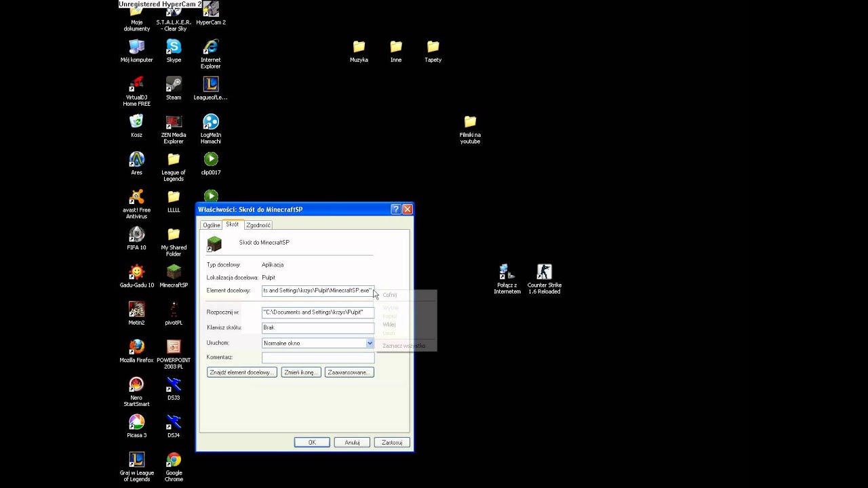Select the Mozilla Firefox desktop icon

(x=136, y=351)
